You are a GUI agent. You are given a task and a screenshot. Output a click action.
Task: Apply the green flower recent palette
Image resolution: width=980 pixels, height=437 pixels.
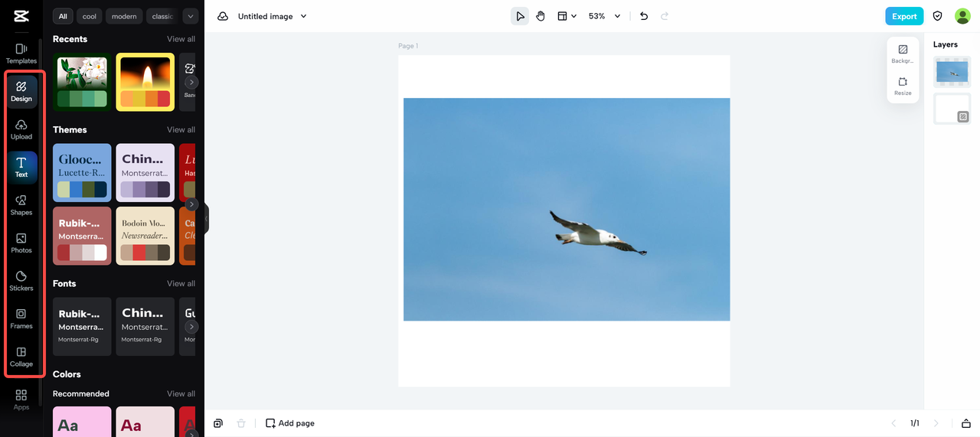(82, 82)
